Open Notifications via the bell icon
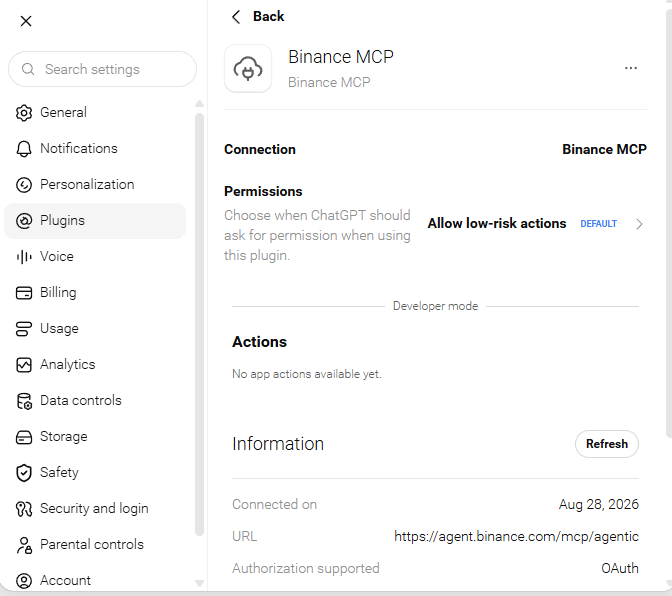The height and width of the screenshot is (596, 672). point(24,149)
